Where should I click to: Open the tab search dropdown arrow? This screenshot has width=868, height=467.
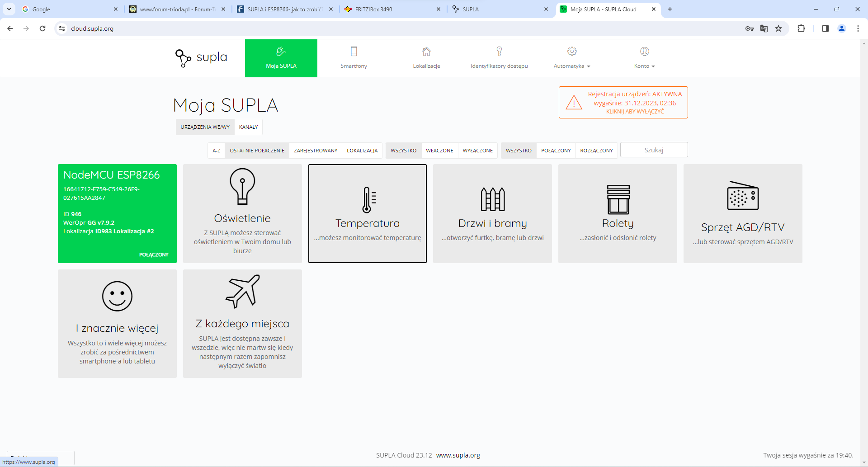[9, 9]
